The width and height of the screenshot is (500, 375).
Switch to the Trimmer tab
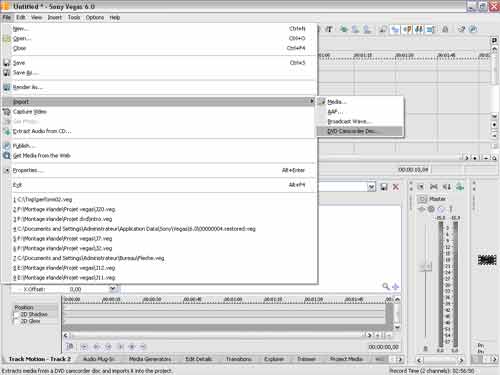point(306,359)
